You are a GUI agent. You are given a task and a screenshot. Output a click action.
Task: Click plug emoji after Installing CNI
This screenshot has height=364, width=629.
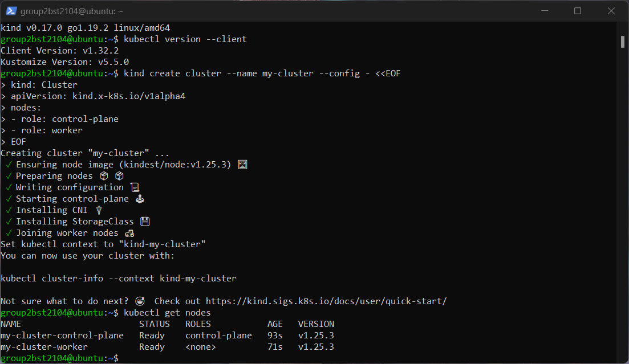pyautogui.click(x=99, y=210)
